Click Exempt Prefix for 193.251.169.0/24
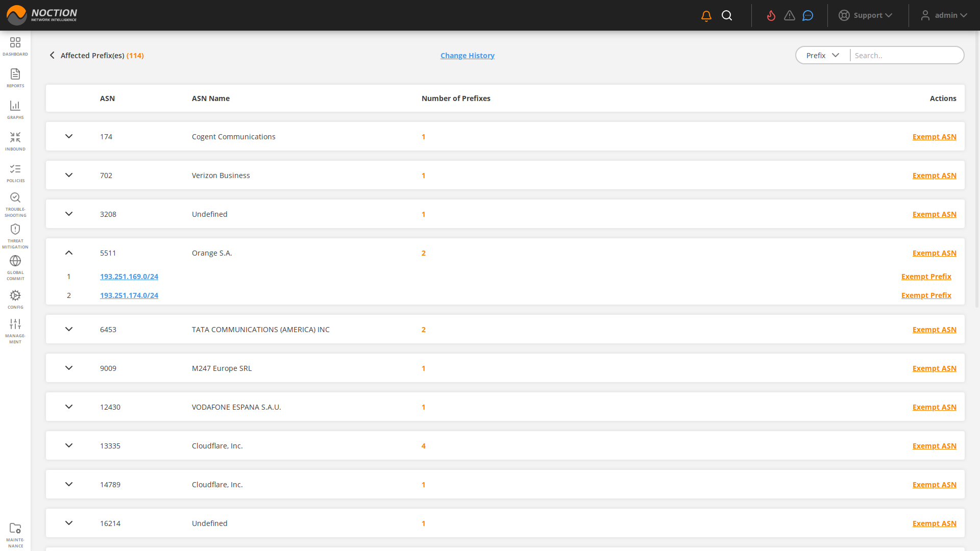 pos(926,277)
